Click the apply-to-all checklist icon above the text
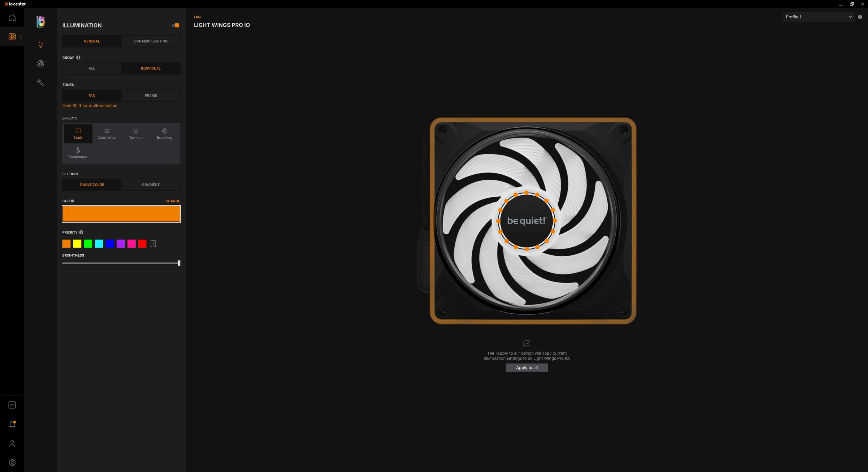This screenshot has width=868, height=472. 527,343
